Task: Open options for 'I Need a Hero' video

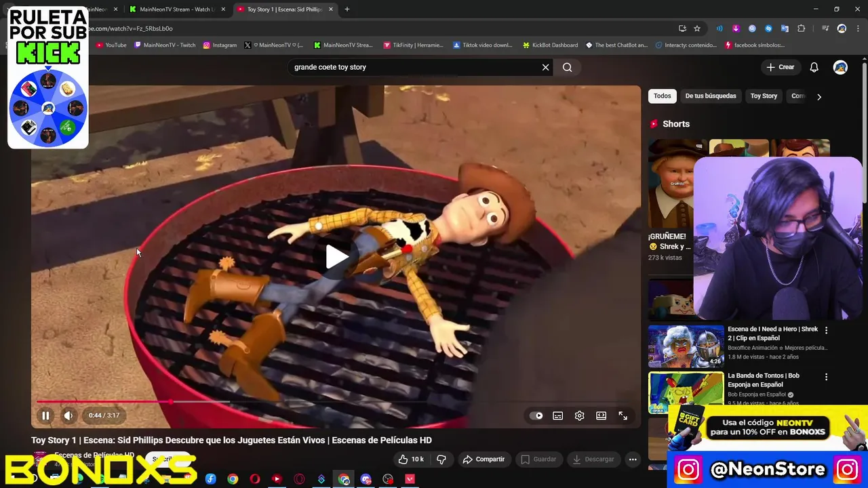Action: coord(826,330)
